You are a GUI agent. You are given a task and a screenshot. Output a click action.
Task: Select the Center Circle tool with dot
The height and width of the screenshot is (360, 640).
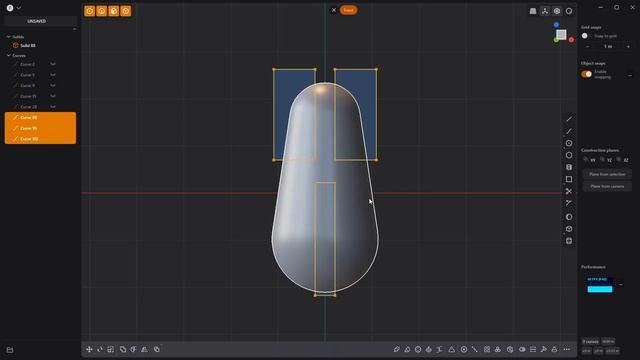[569, 143]
